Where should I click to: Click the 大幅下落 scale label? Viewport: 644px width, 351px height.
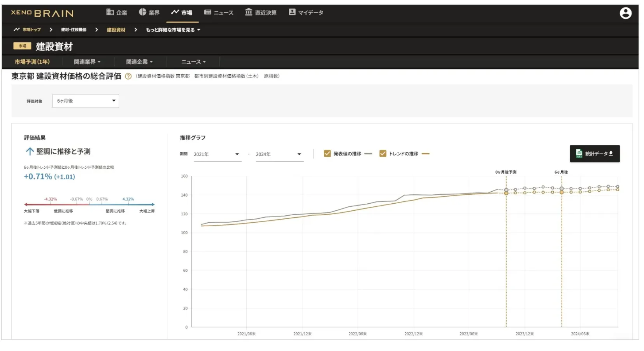32,211
